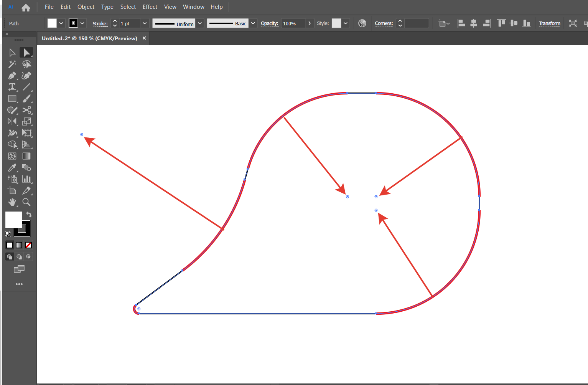Select the Selection tool

click(x=12, y=52)
